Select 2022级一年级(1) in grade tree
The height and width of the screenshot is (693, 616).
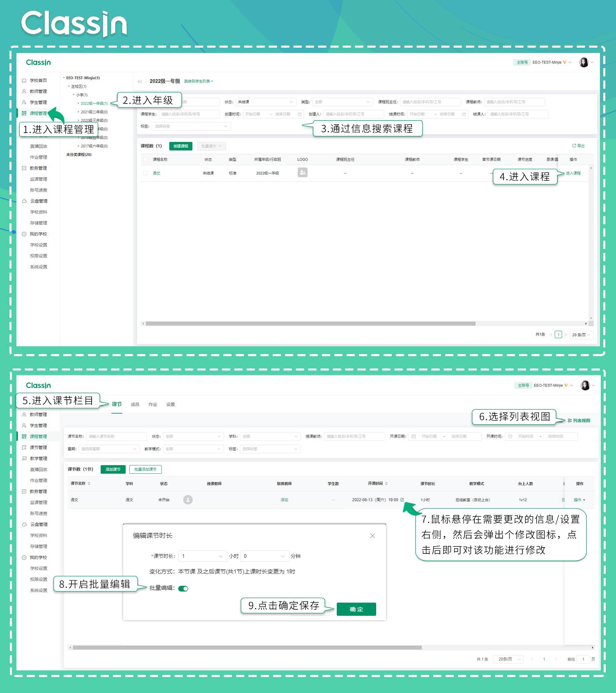click(x=94, y=104)
